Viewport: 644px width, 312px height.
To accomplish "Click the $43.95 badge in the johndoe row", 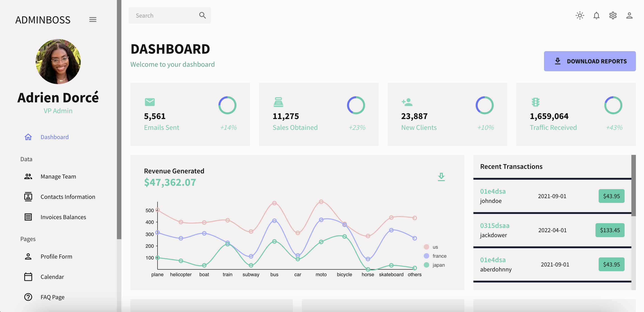I will [x=611, y=196].
